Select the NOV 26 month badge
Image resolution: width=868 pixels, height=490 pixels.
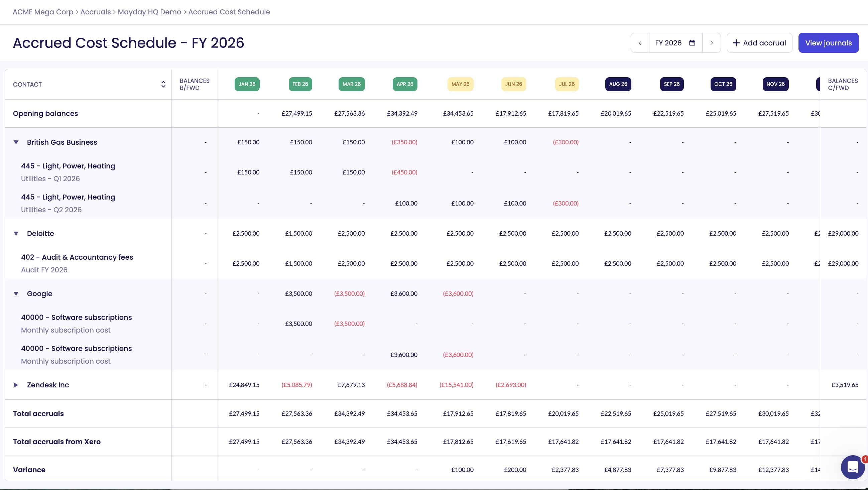[775, 84]
